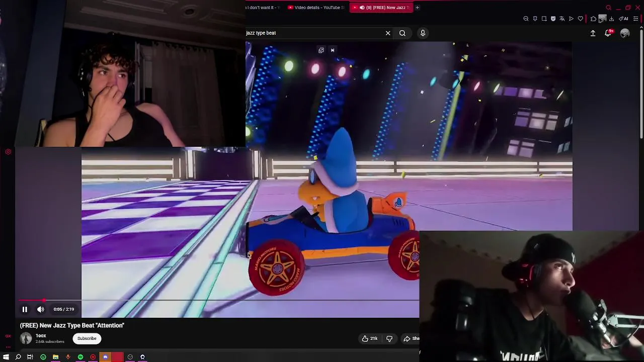
Task: Mute the video volume speaker icon
Action: pyautogui.click(x=41, y=309)
